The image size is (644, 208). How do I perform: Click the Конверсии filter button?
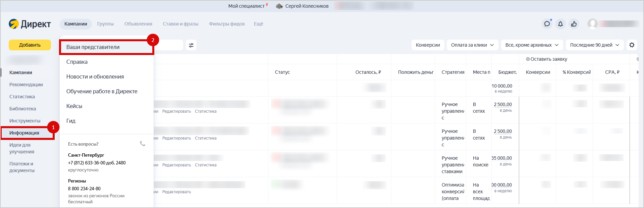pyautogui.click(x=428, y=45)
